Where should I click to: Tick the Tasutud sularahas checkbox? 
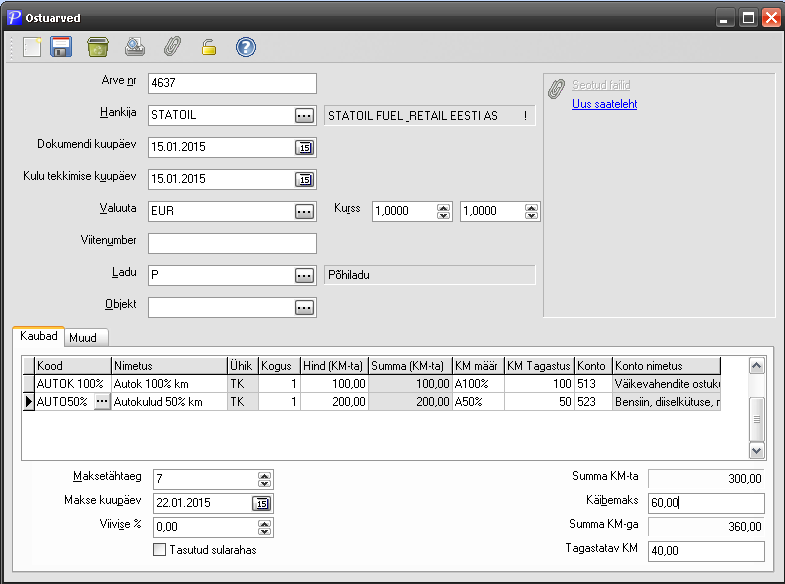pos(160,549)
